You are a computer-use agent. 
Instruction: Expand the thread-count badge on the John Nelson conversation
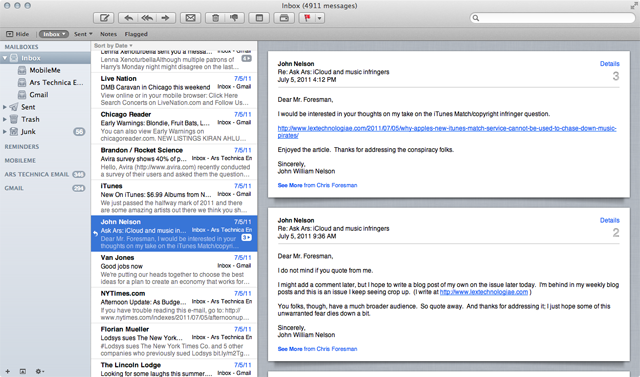click(247, 237)
